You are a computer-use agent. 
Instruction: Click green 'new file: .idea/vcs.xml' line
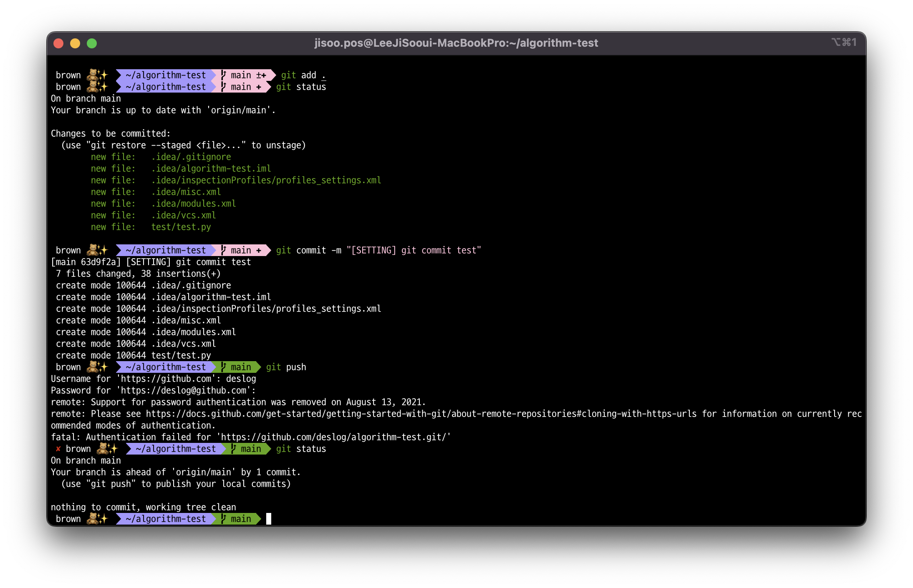tap(154, 215)
